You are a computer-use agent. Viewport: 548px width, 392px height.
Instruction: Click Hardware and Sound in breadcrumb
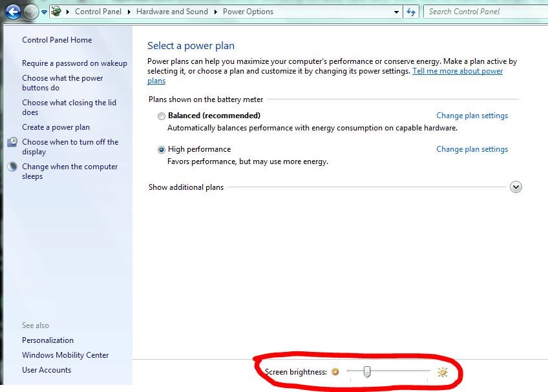172,12
